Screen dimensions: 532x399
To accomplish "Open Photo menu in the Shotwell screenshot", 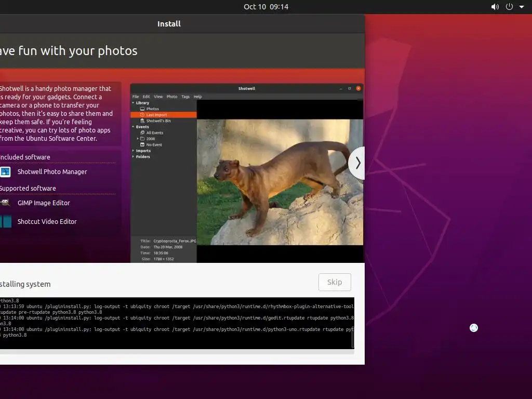I will (x=172, y=97).
